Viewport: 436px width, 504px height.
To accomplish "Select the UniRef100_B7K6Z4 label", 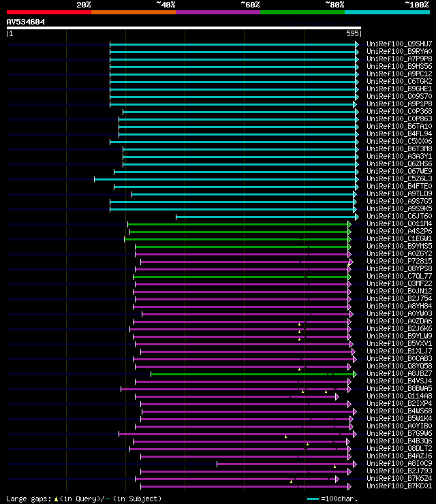I will (x=399, y=478).
